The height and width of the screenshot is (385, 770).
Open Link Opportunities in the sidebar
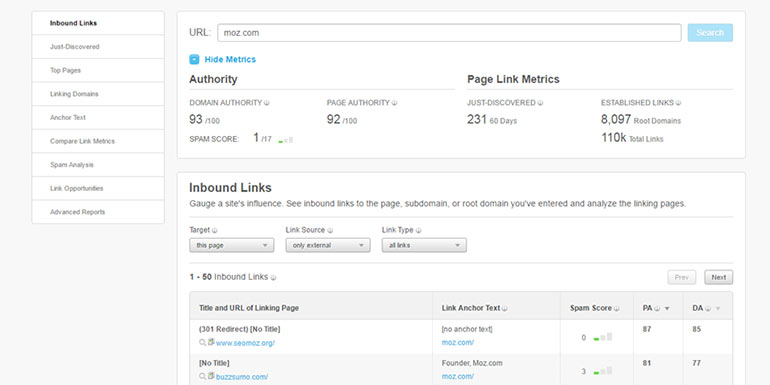click(98, 188)
